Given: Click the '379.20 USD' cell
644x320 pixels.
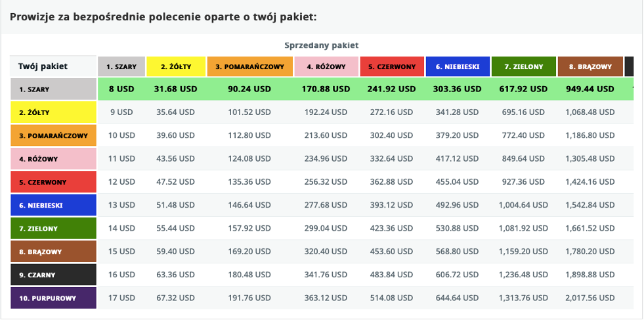Looking at the screenshot, I should [x=458, y=135].
